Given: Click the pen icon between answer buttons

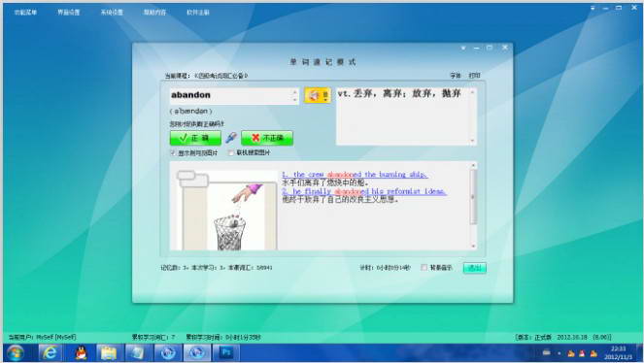Looking at the screenshot, I should coord(231,138).
